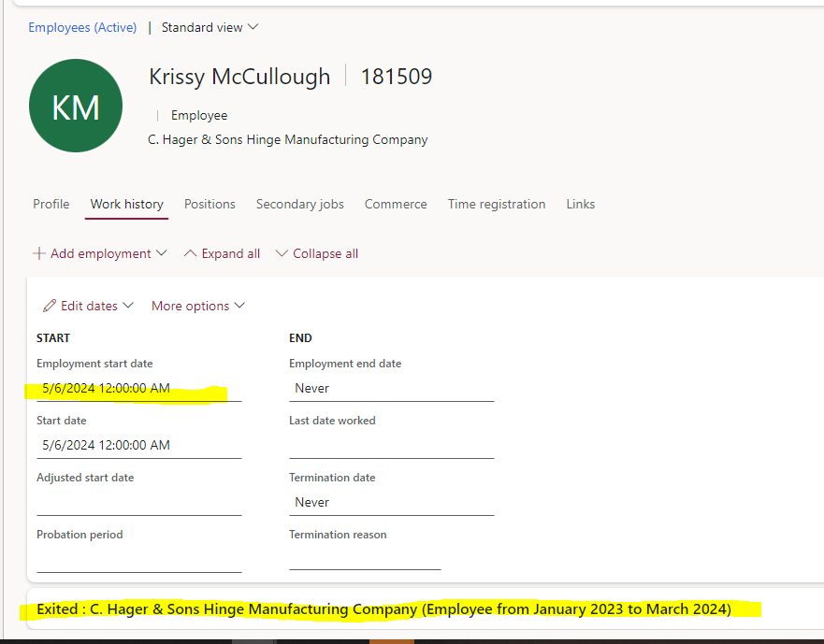The image size is (824, 644).
Task: Click the START section heading
Action: pos(53,338)
